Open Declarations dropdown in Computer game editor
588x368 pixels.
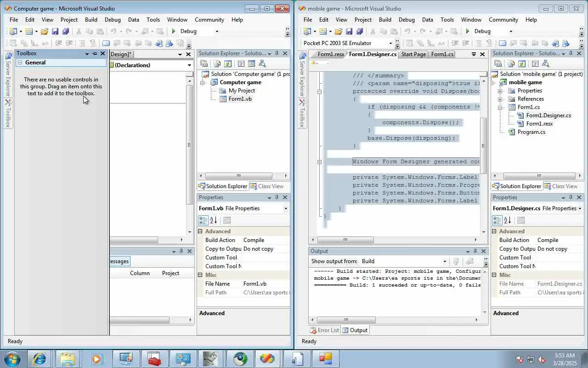click(189, 65)
